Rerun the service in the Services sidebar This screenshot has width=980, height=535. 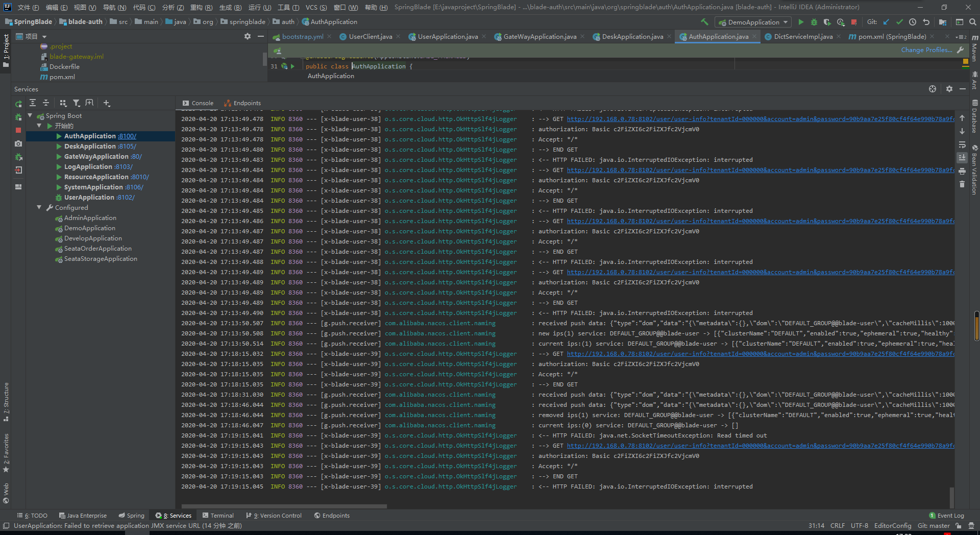pos(19,104)
